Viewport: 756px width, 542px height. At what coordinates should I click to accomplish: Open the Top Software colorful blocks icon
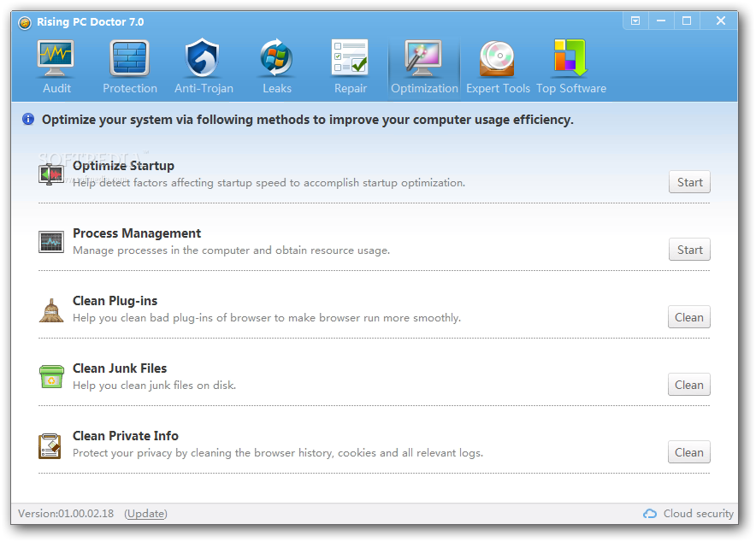point(570,58)
